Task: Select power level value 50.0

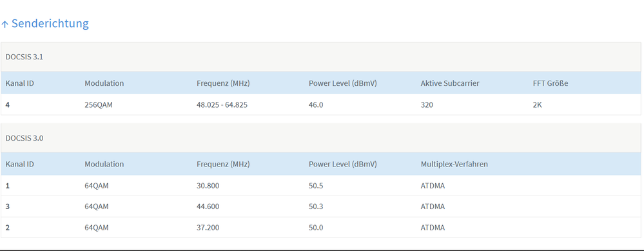Action: (317, 227)
